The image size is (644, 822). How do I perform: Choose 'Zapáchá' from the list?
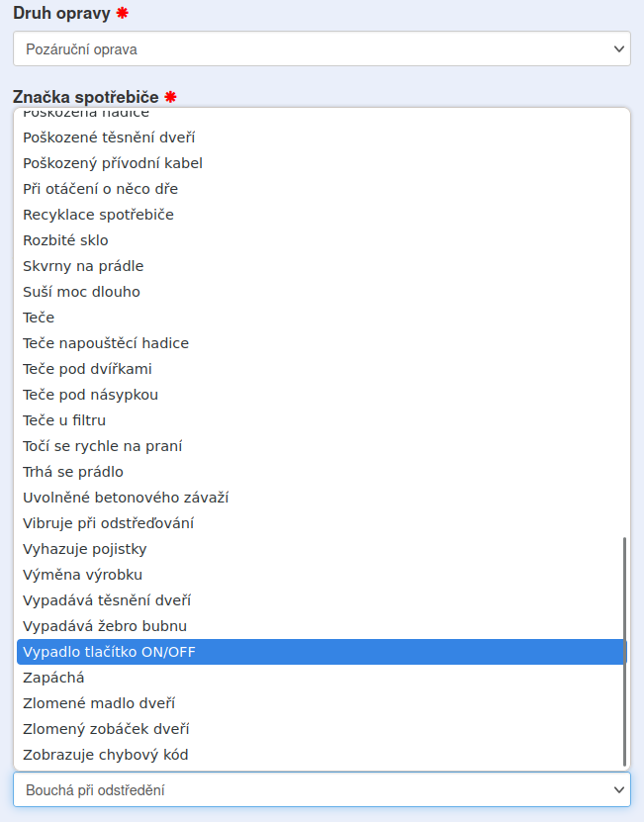(x=54, y=678)
